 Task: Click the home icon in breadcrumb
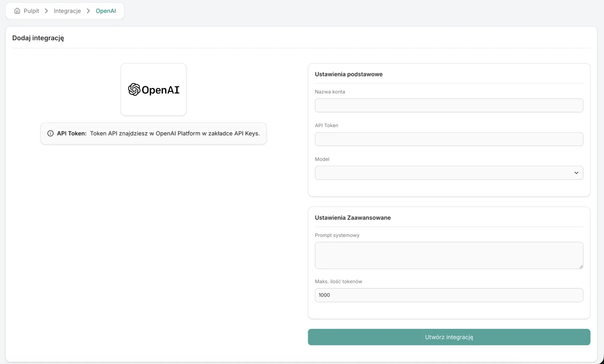[x=17, y=11]
